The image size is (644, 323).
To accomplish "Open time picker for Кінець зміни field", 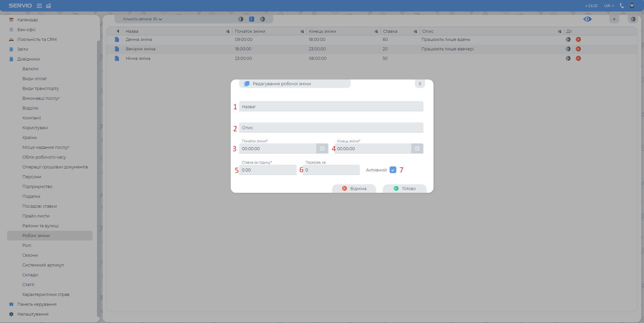I will 417,149.
